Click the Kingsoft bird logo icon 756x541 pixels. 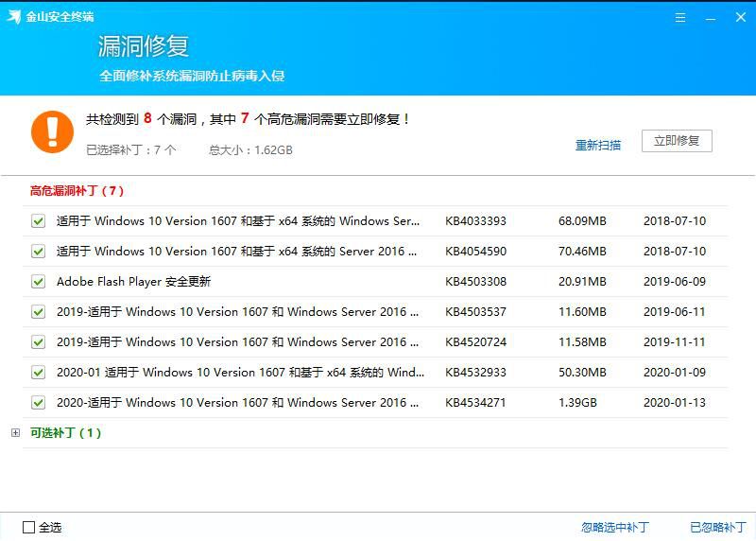click(x=14, y=16)
